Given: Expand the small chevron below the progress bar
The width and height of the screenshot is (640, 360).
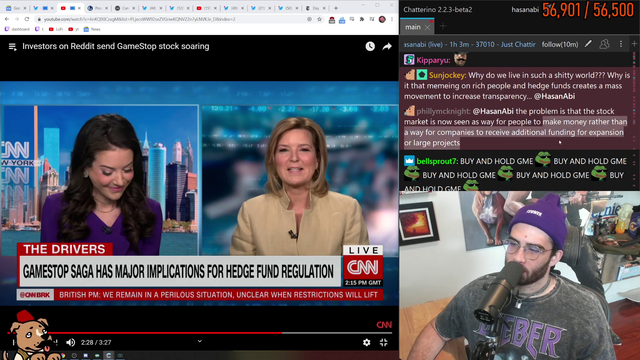Looking at the screenshot, I should (200, 341).
